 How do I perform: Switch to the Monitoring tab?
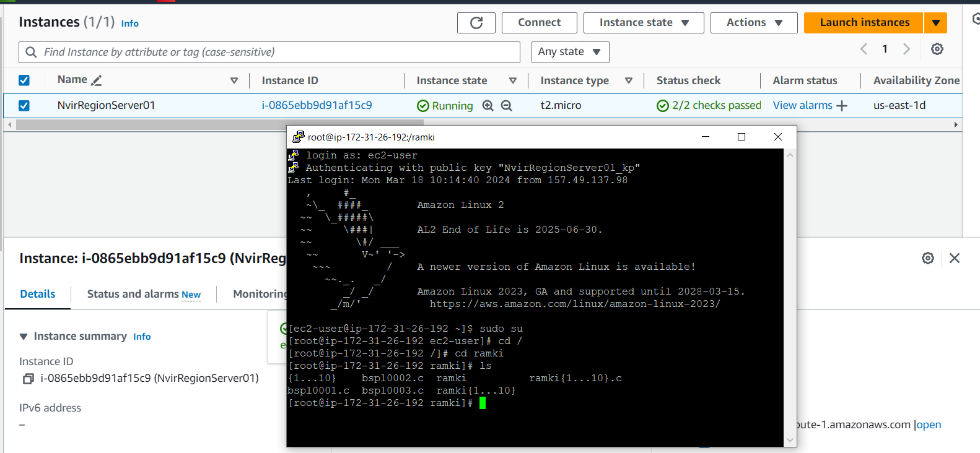[260, 294]
